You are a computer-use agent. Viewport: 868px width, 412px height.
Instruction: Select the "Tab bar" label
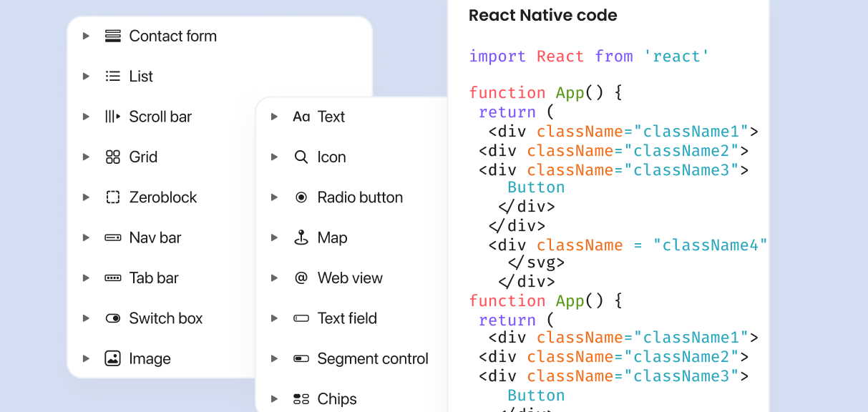coord(154,278)
